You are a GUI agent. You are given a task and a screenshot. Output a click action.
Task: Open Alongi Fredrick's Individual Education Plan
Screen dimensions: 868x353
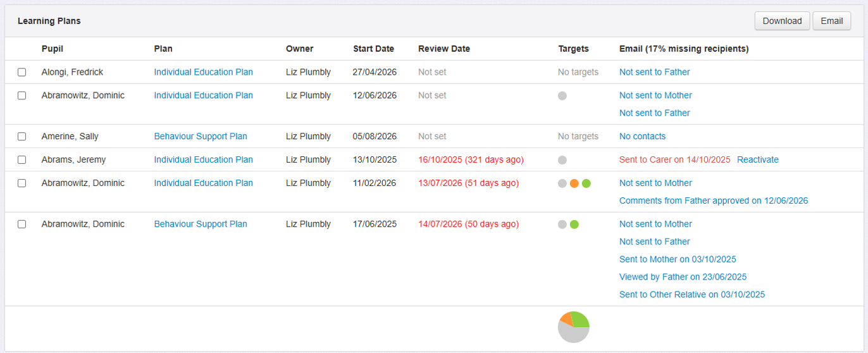pyautogui.click(x=203, y=72)
